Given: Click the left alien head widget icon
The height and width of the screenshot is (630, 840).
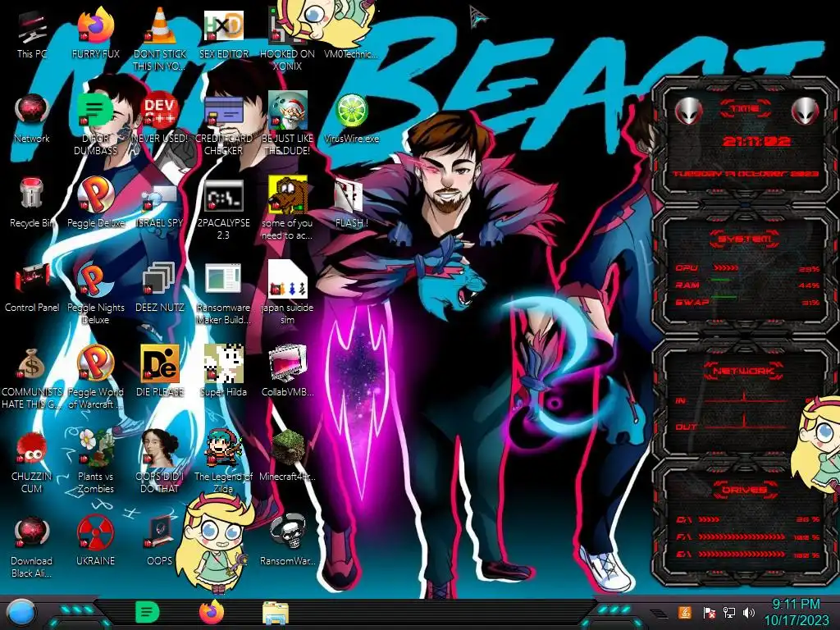Looking at the screenshot, I should tap(688, 112).
